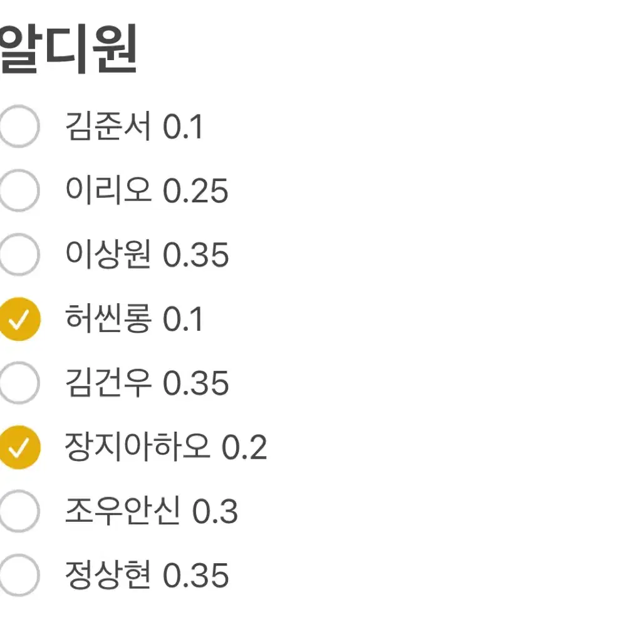Tick the empty circle beside 이상원
Screen dimensions: 644x644
coord(19,255)
